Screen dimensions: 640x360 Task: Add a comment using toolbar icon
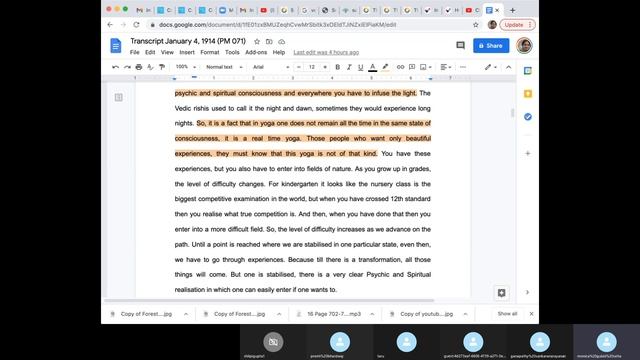(x=412, y=67)
